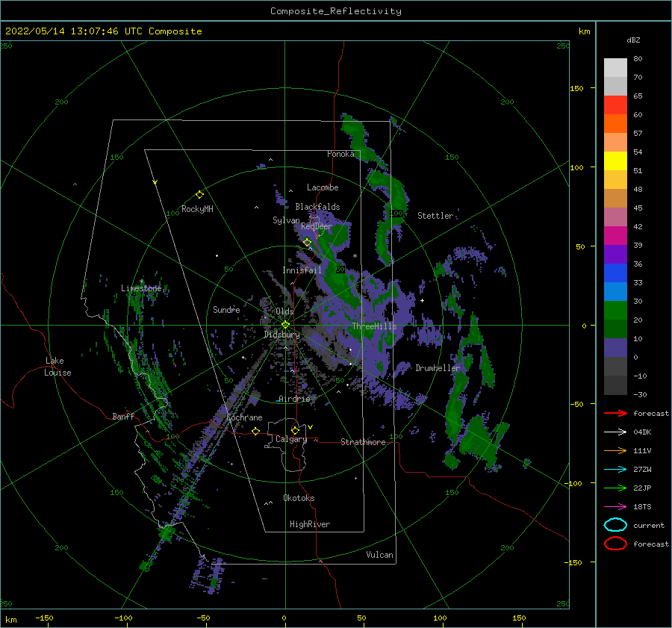Image resolution: width=672 pixels, height=628 pixels.
Task: Click the Strathmore label
Action: [x=363, y=442]
